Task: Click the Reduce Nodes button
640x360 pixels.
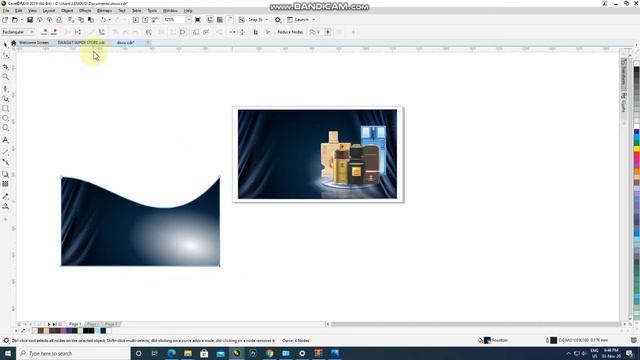Action: 290,32
